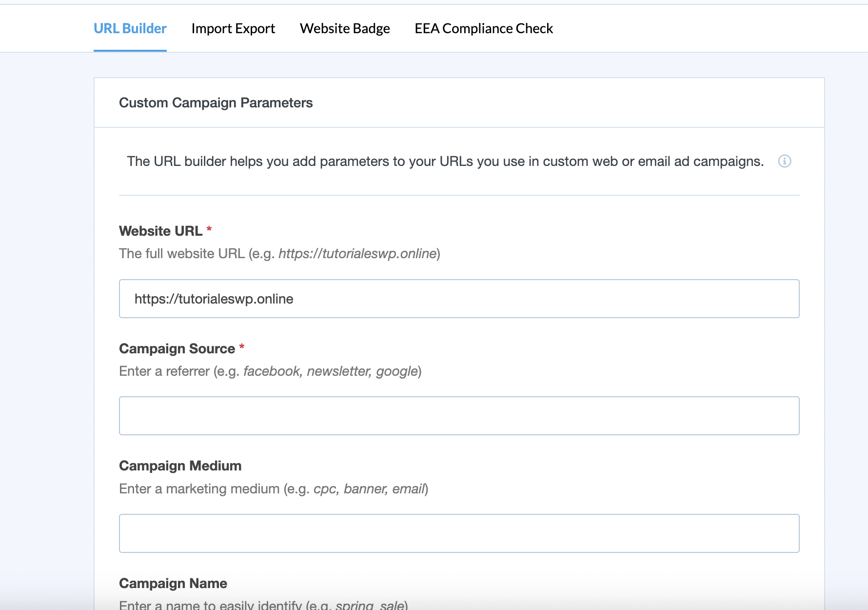Click the italic example URL in the help text

pos(357,254)
